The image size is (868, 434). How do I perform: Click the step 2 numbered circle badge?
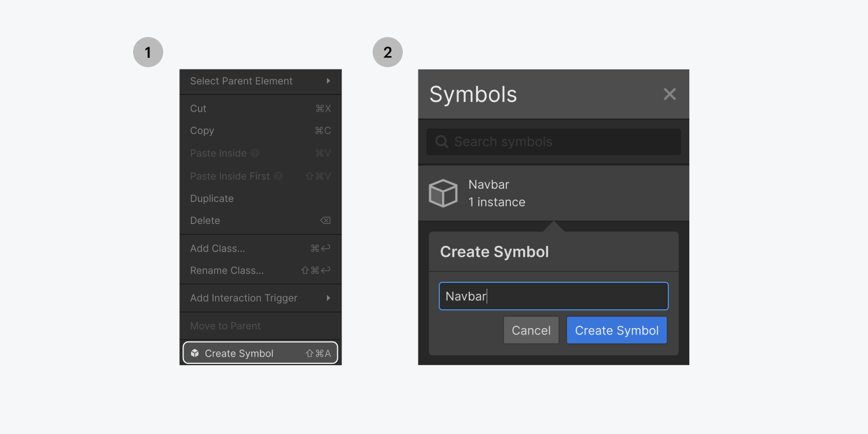388,52
